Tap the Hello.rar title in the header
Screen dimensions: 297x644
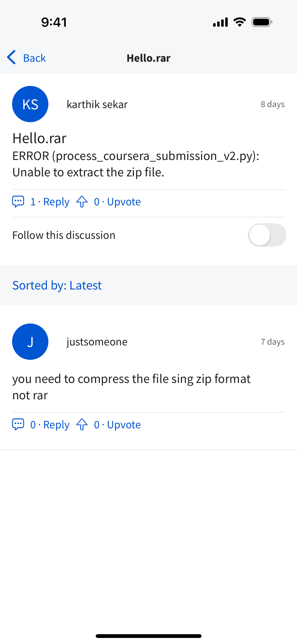(148, 57)
